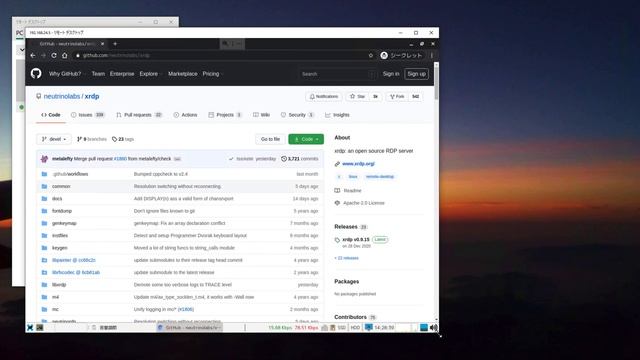Open the xfce start menu icon

click(x=30, y=327)
